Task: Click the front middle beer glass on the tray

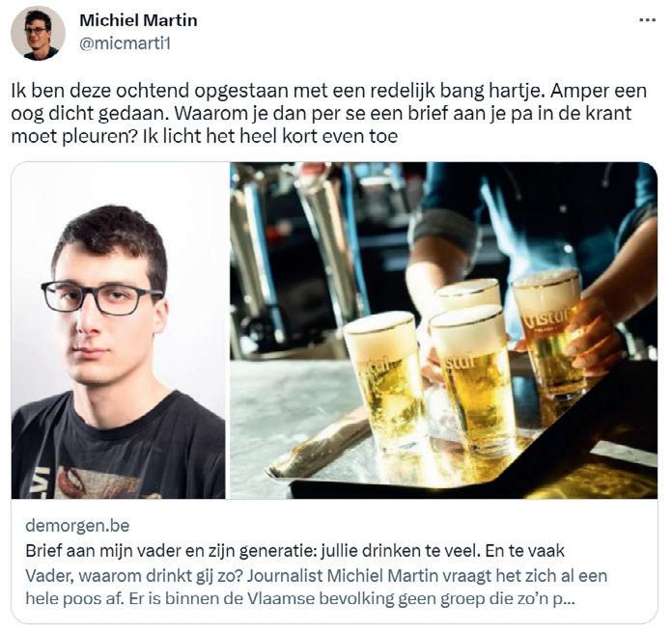Action: click(x=471, y=381)
